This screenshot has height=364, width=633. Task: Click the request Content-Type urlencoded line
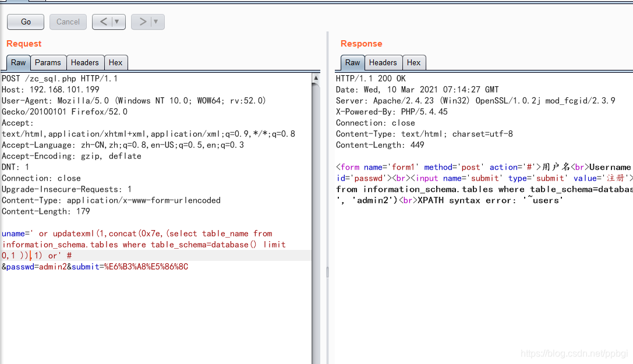pyautogui.click(x=111, y=200)
